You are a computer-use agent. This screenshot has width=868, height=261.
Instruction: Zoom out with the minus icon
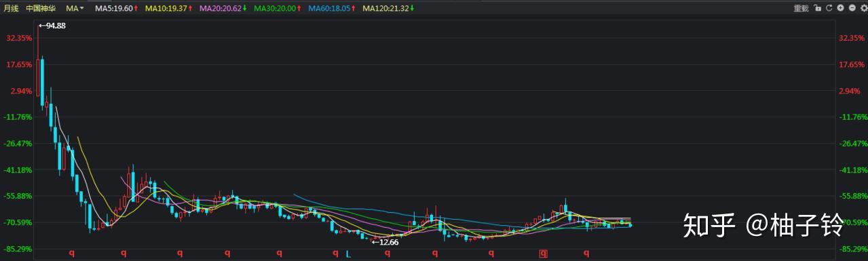[852, 8]
